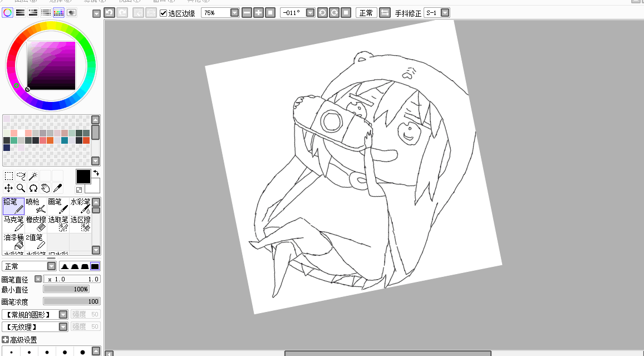
Task: Choose the magic wand selection tool
Action: [x=33, y=176]
